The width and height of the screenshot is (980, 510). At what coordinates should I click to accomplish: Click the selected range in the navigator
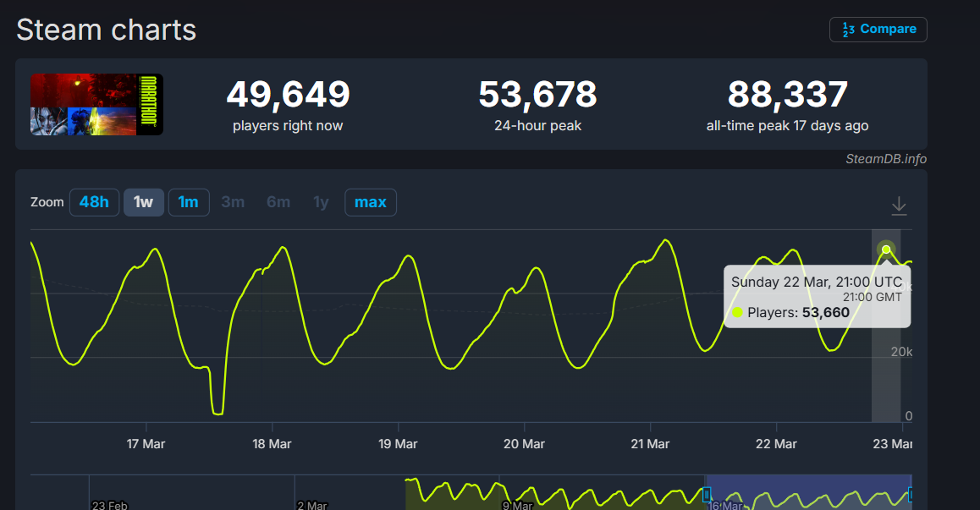[x=809, y=492]
